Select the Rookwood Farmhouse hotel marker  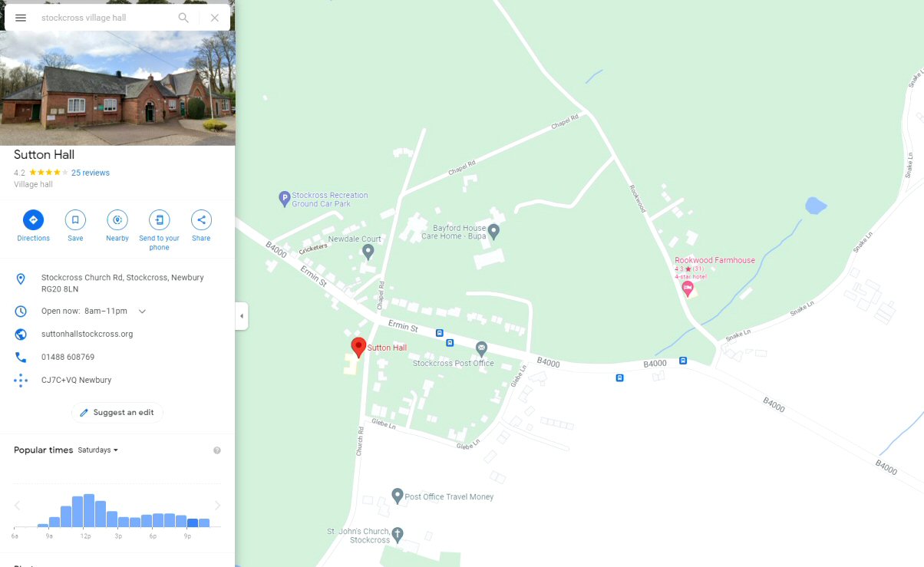pyautogui.click(x=688, y=289)
